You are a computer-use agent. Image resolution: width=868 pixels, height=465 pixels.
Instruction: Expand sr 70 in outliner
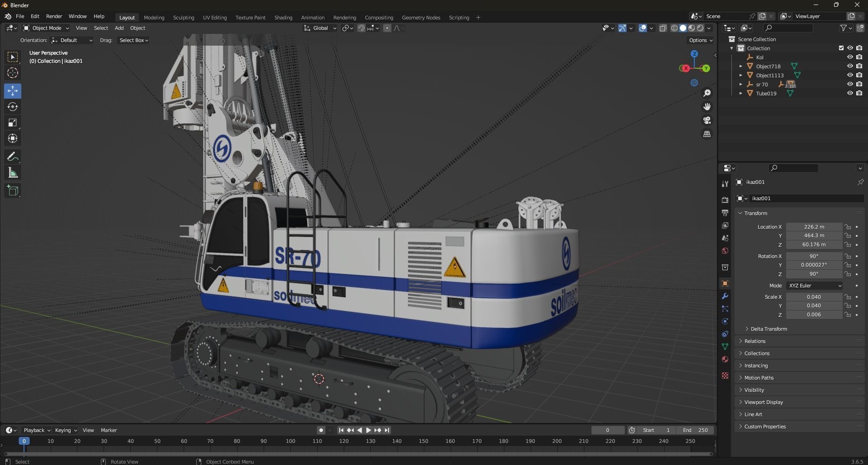pos(741,85)
